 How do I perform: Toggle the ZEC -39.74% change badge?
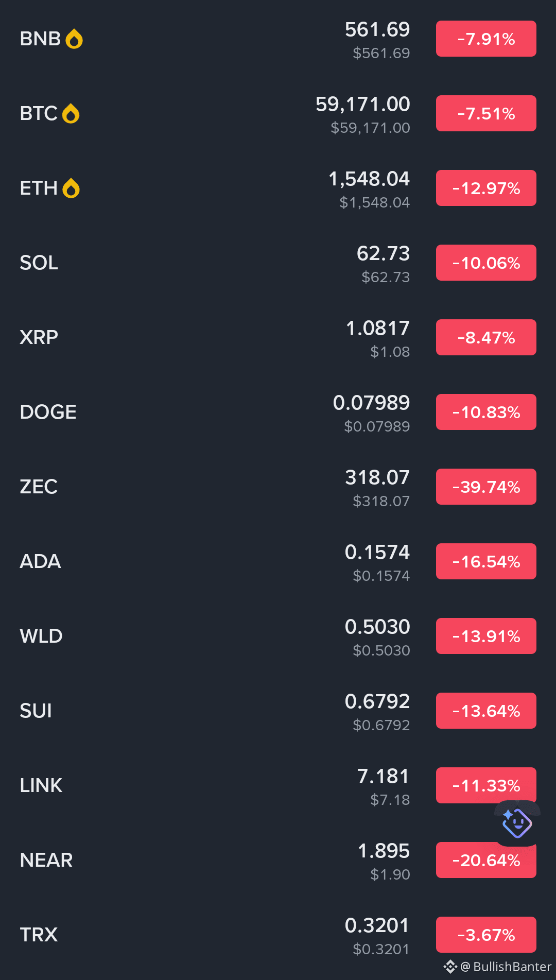(x=486, y=487)
